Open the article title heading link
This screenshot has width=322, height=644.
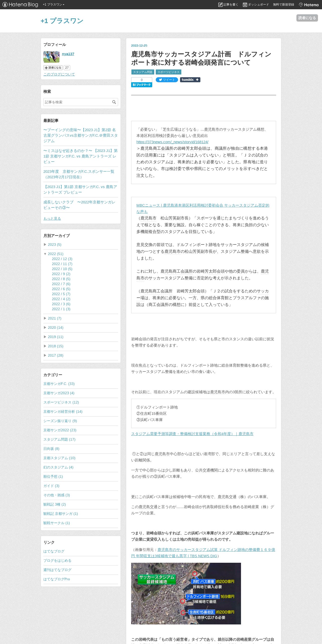[201, 58]
